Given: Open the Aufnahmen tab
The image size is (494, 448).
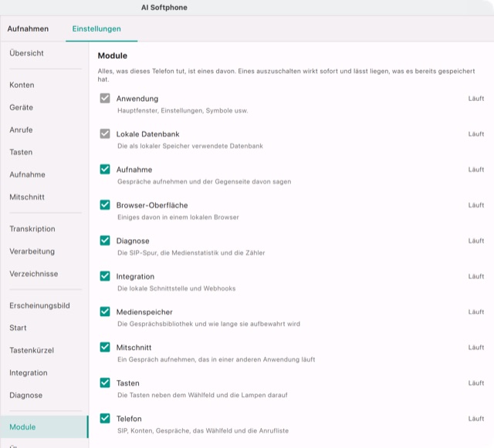Looking at the screenshot, I should tap(28, 29).
